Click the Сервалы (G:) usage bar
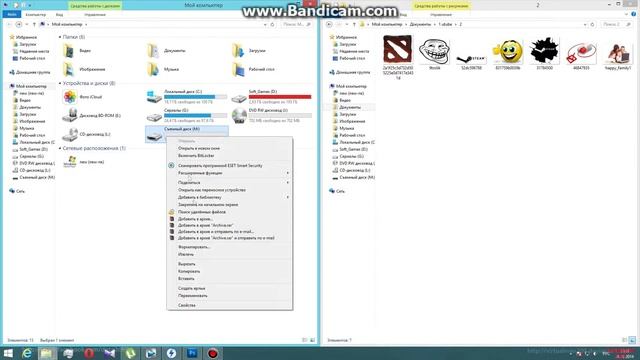 (196, 116)
